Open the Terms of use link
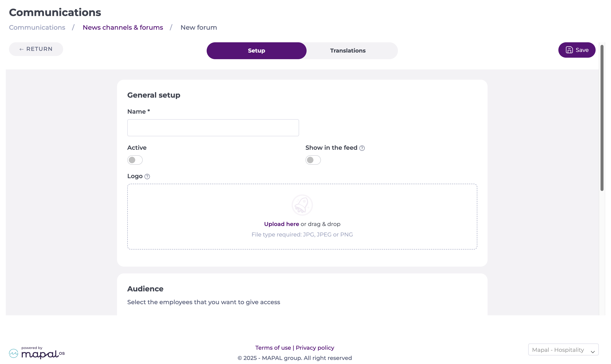This screenshot has width=611, height=364. point(273,348)
